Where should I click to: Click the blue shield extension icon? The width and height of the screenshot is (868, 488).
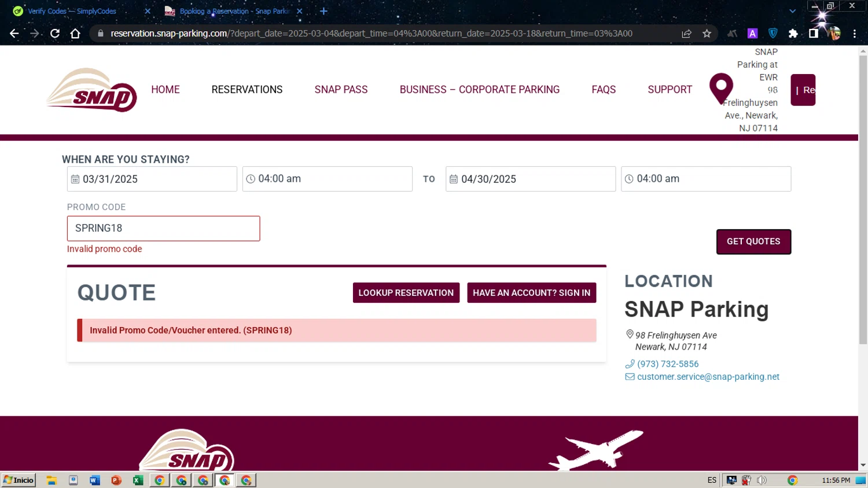tap(773, 34)
